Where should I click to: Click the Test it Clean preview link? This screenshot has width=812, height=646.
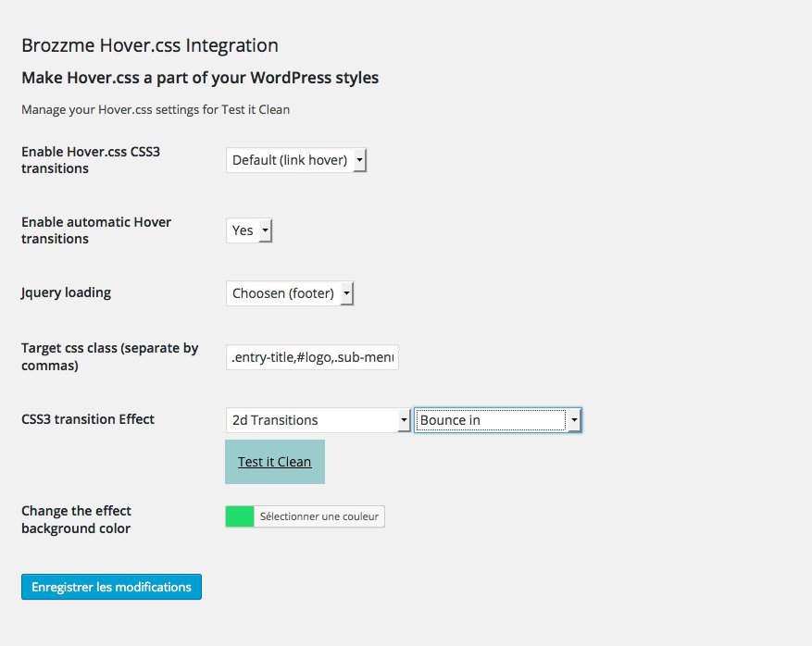pos(274,462)
